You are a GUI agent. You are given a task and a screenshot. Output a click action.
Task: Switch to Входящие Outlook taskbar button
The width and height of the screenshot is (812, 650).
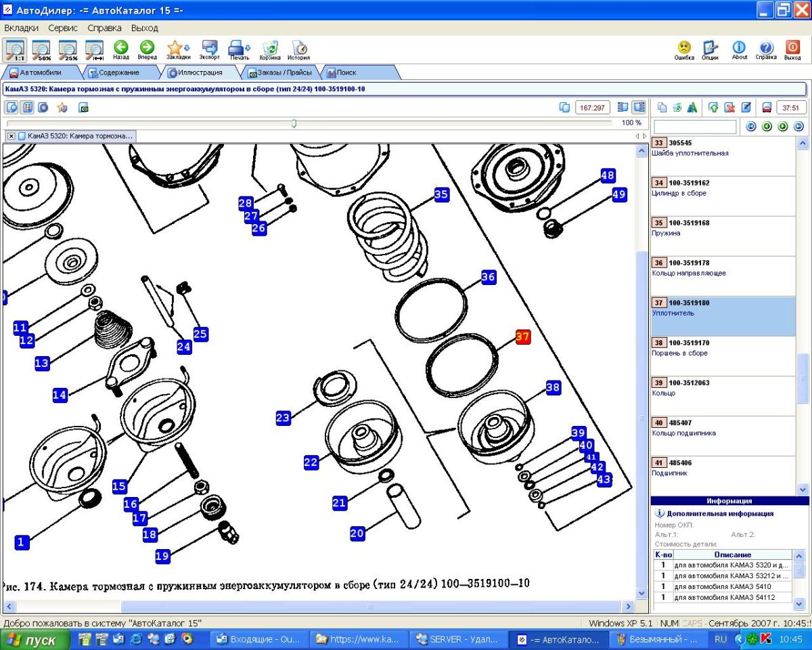(x=260, y=639)
